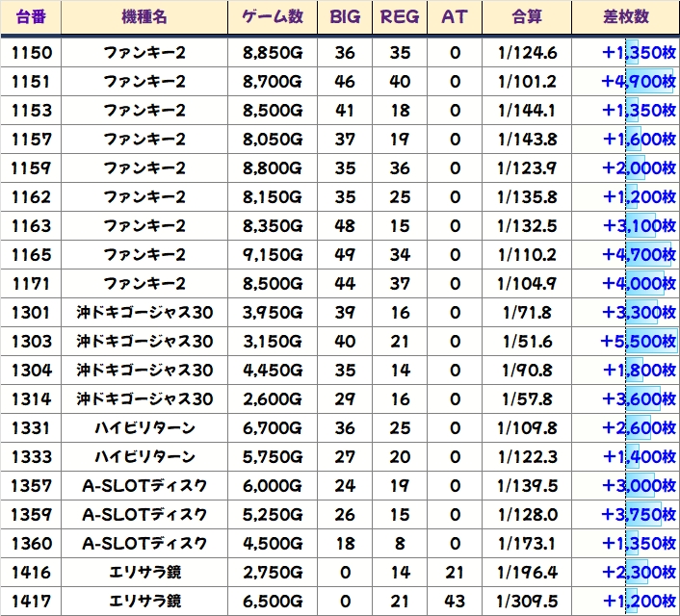
Task: Click the AT column header
Action: coord(455,17)
